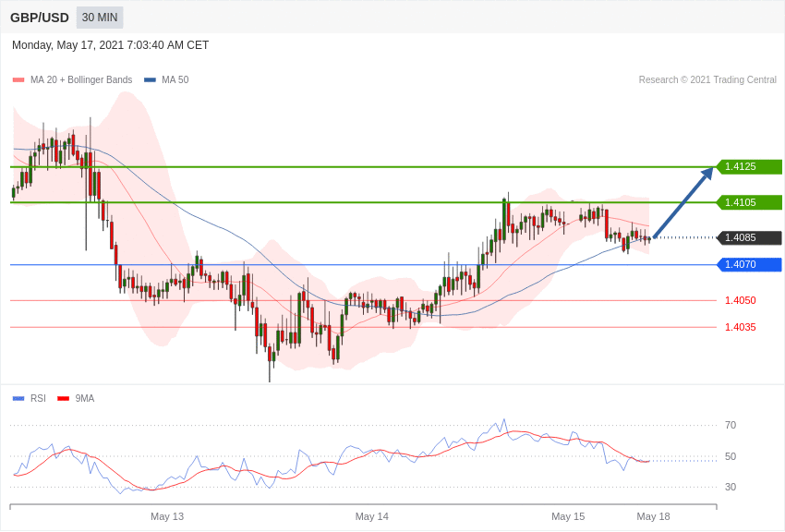Click the date and time text

pyautogui.click(x=110, y=45)
